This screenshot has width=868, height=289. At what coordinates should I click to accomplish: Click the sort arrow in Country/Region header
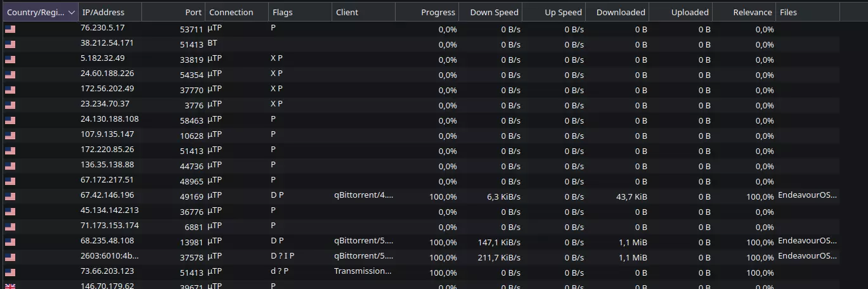(x=72, y=12)
